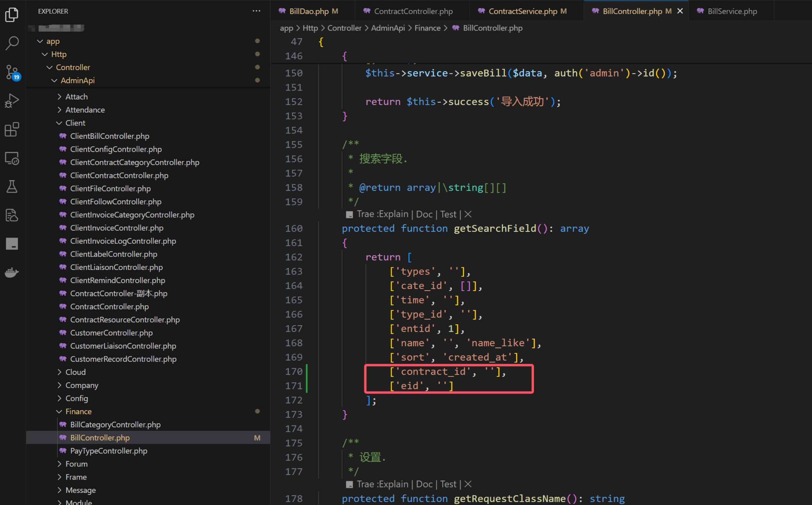Place cursor on getSearchField function name

(x=495, y=228)
